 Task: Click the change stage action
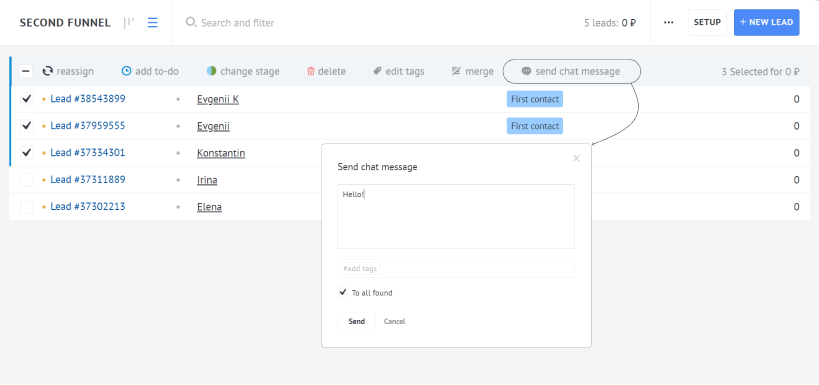point(243,71)
